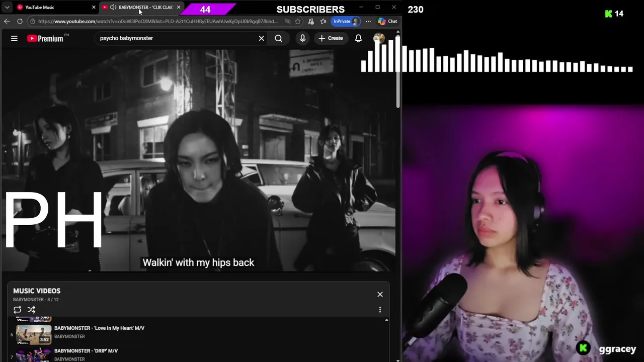The height and width of the screenshot is (362, 644).
Task: Mute the tab via speaker icon
Action: 113,7
